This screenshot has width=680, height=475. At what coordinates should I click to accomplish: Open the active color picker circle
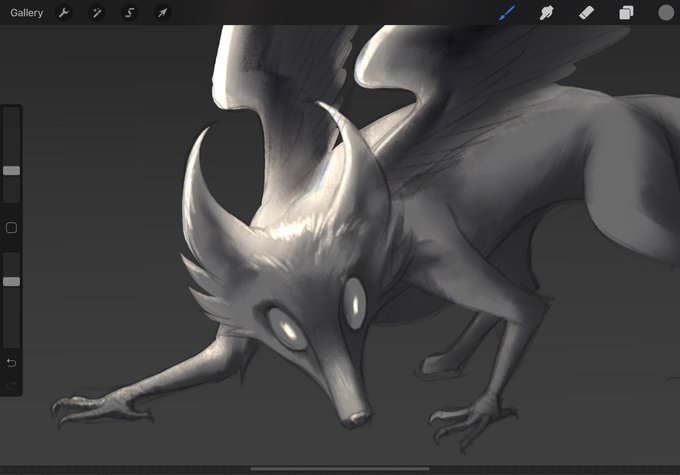click(x=666, y=13)
